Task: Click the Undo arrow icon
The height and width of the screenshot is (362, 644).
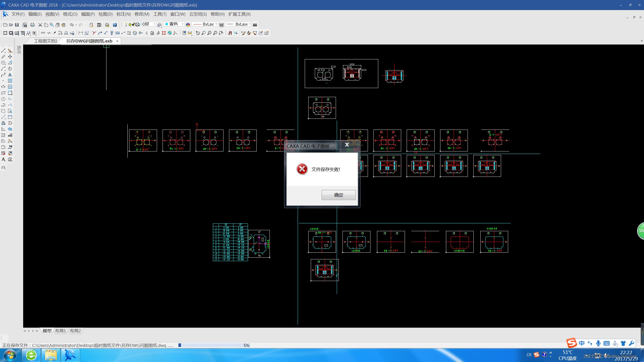Action: coord(71,25)
